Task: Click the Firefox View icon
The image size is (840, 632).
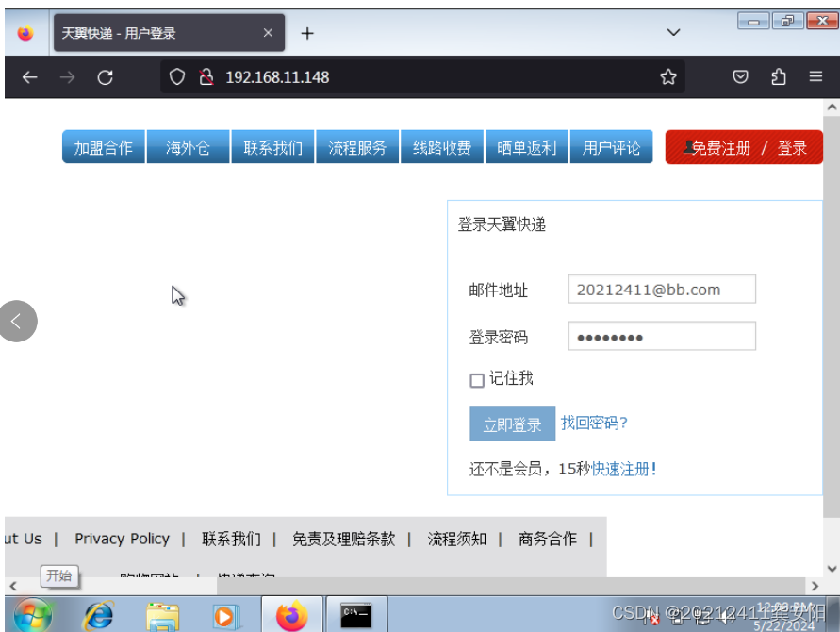Action: coord(25,33)
